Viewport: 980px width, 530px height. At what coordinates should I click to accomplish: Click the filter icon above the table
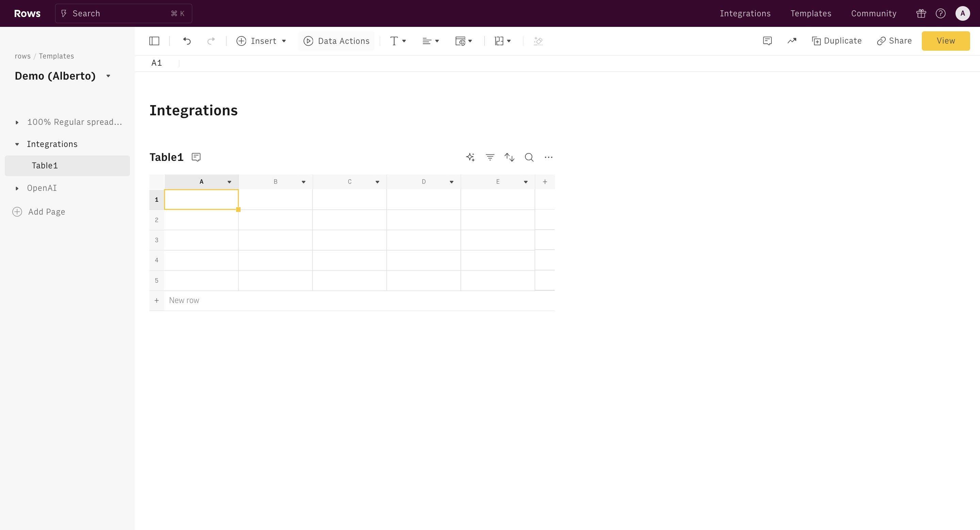[x=490, y=157]
